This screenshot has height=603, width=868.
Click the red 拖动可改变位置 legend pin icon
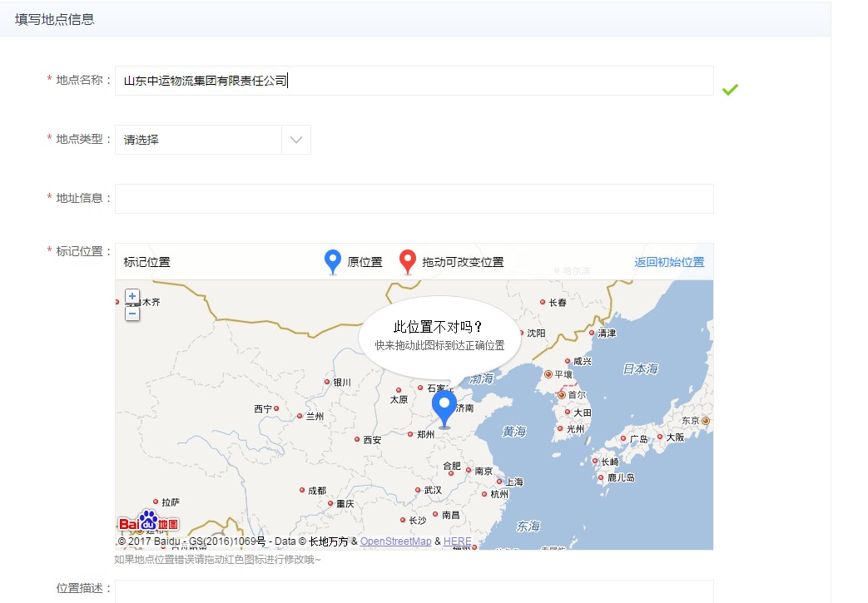407,260
